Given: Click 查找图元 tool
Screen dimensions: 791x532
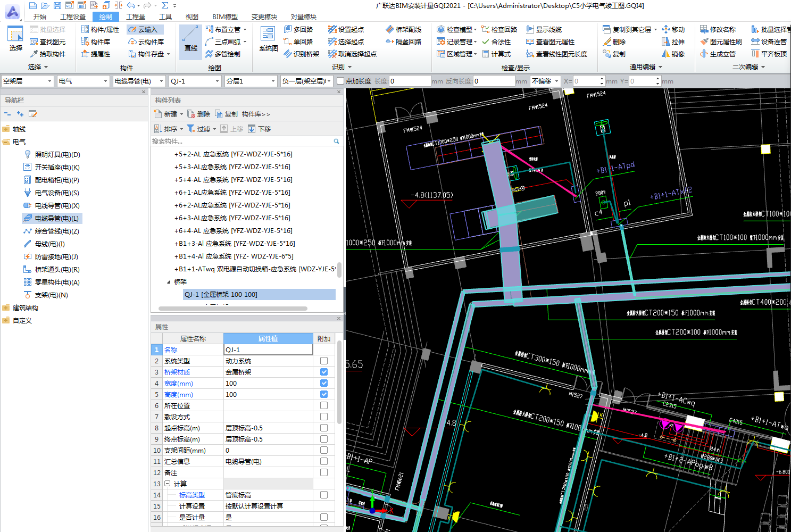Looking at the screenshot, I should click(48, 41).
